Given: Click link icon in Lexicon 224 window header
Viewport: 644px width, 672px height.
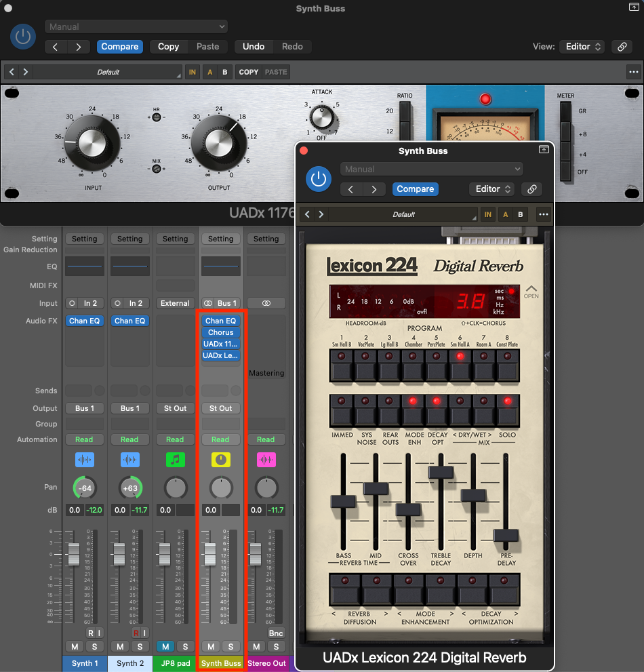Looking at the screenshot, I should 531,189.
